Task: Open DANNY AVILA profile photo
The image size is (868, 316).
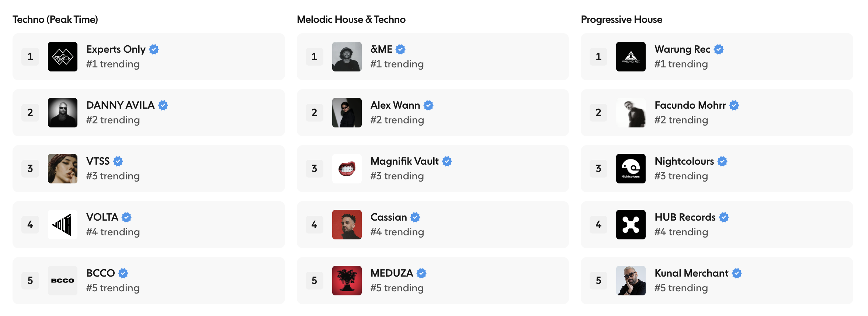Action: coord(63,113)
